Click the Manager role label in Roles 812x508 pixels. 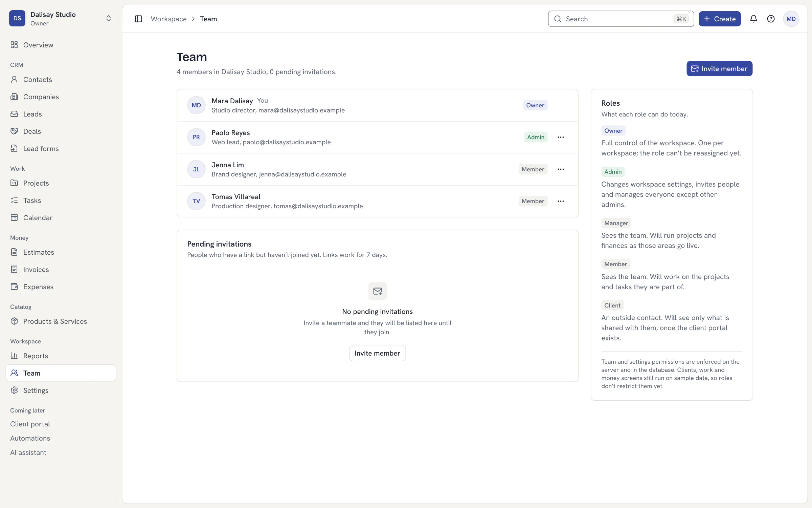click(616, 223)
